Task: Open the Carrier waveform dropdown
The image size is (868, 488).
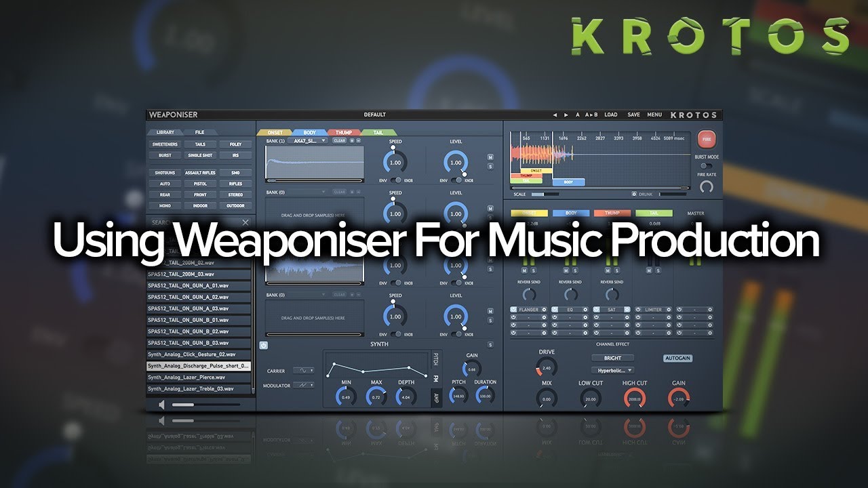Action: [x=303, y=371]
